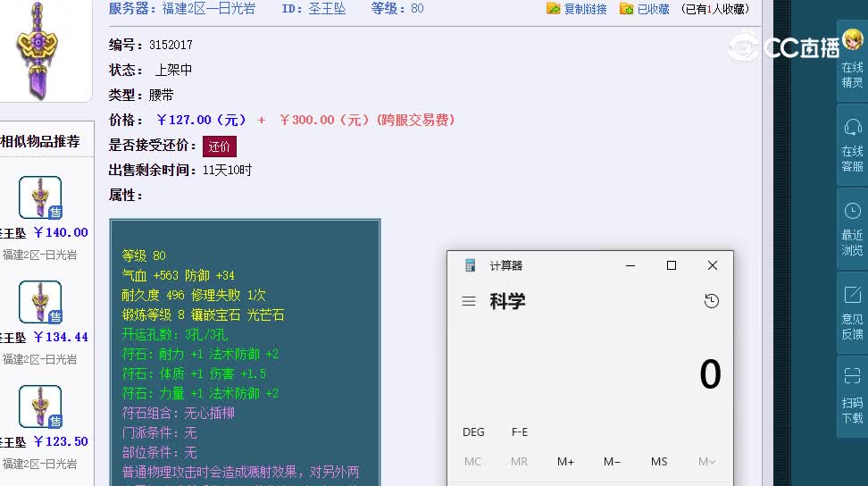This screenshot has width=868, height=486.
Task: Click the ¥140.00 price text
Action: point(61,232)
